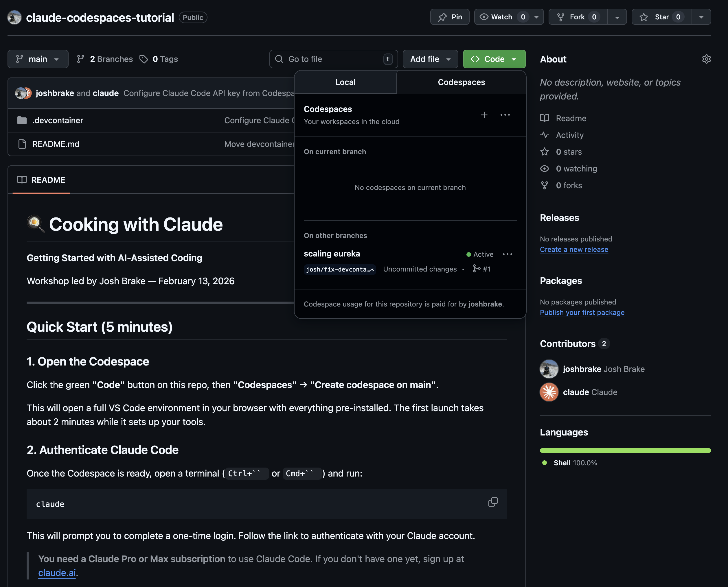Open the .devcontainer row's commit message
The width and height of the screenshot is (728, 587).
[x=259, y=120]
